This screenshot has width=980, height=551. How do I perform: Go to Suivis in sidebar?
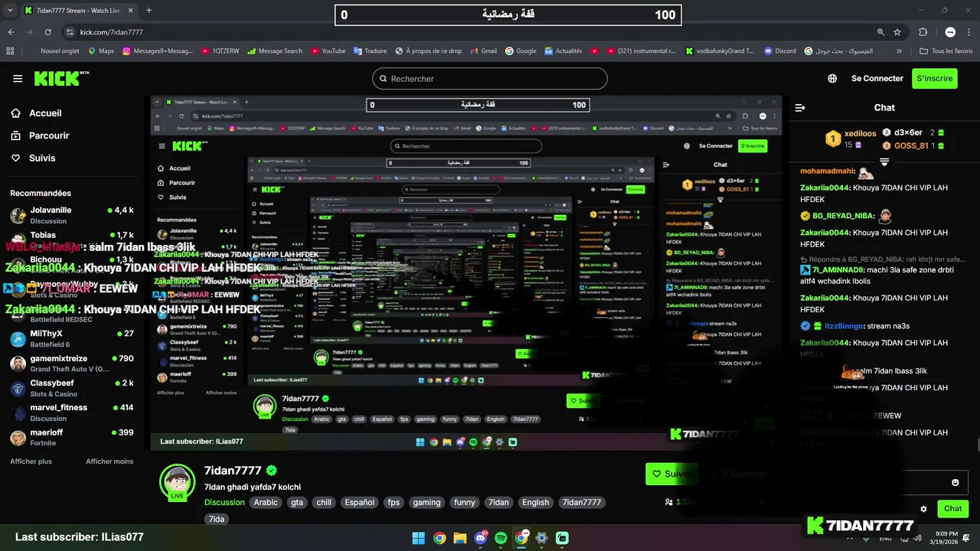(x=42, y=158)
